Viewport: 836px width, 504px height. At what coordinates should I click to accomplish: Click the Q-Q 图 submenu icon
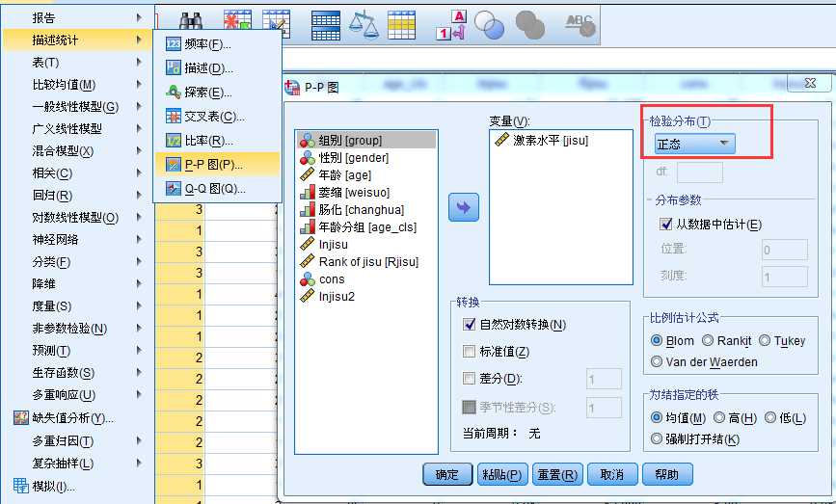click(174, 188)
